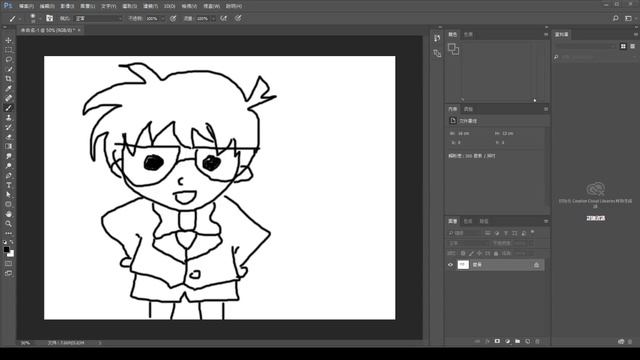The height and width of the screenshot is (360, 640).
Task: Open the Color panel flyout menu
Action: coord(546,35)
